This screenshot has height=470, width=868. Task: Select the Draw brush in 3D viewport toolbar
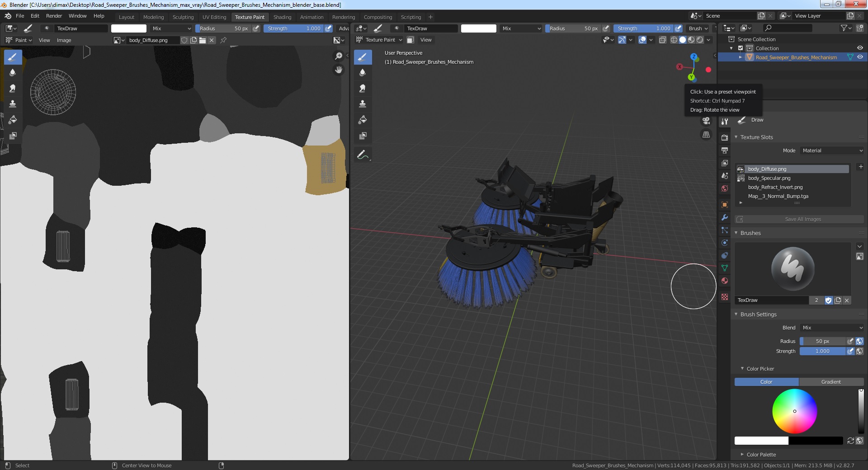363,57
